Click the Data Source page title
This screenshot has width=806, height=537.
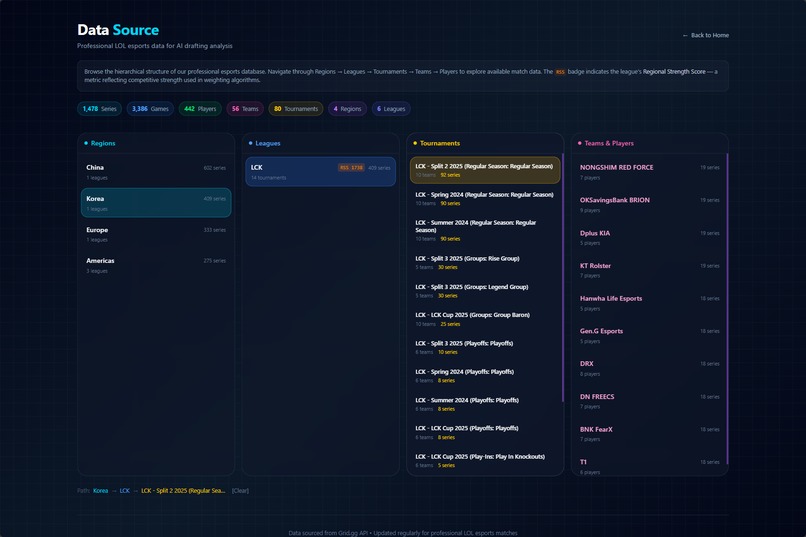tap(118, 30)
